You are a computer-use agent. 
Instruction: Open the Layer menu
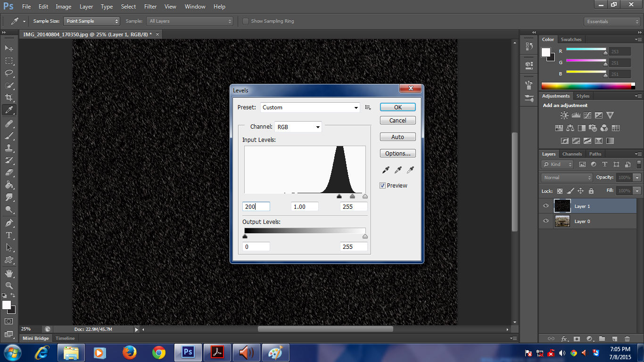[x=86, y=7]
